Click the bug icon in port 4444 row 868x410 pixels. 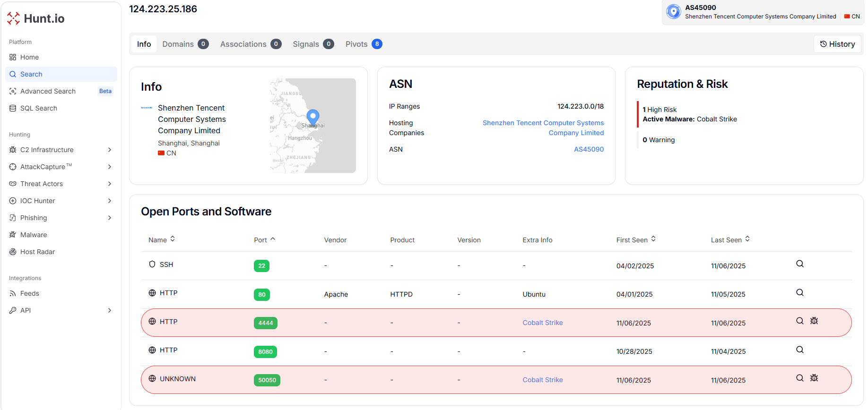click(814, 321)
